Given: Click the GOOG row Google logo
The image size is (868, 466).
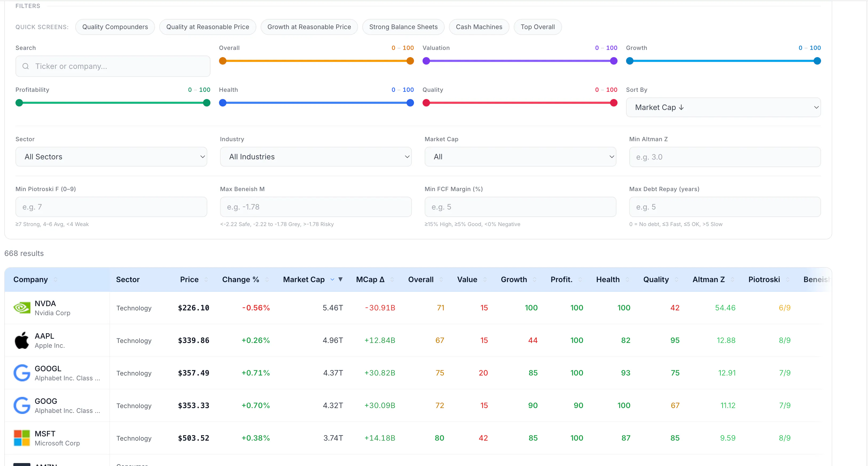Looking at the screenshot, I should pyautogui.click(x=22, y=405).
